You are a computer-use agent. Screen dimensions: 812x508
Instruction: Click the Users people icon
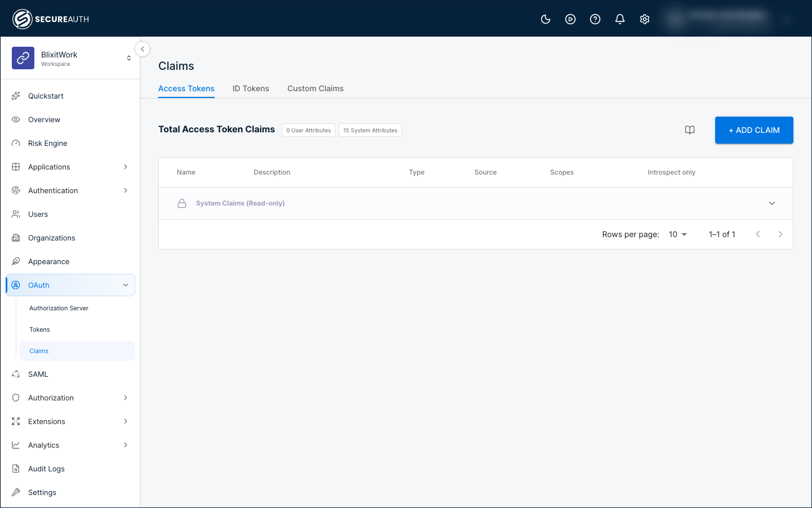coord(16,214)
